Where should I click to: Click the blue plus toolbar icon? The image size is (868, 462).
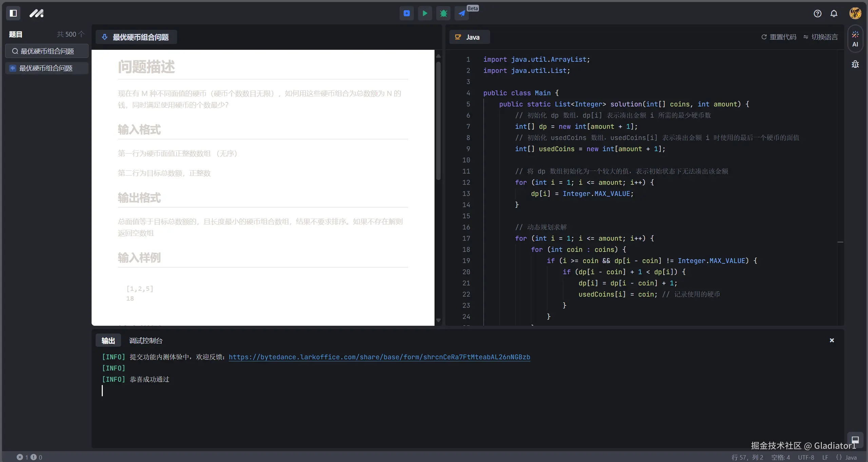(406, 13)
